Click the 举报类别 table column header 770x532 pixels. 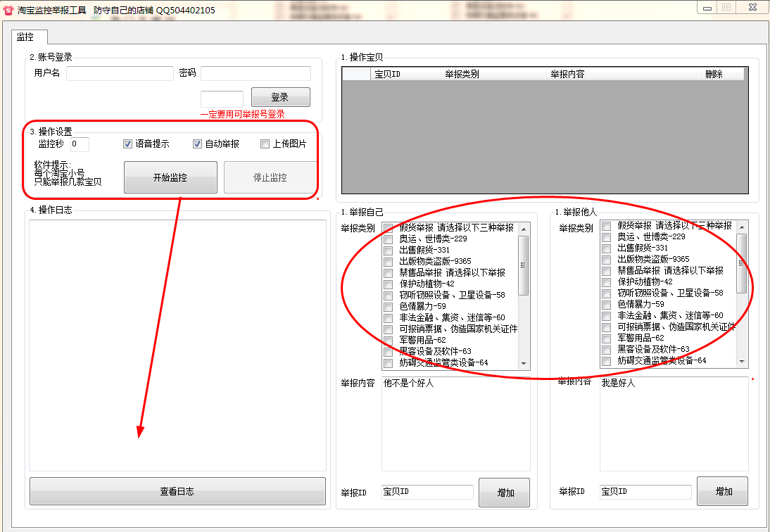coord(493,74)
